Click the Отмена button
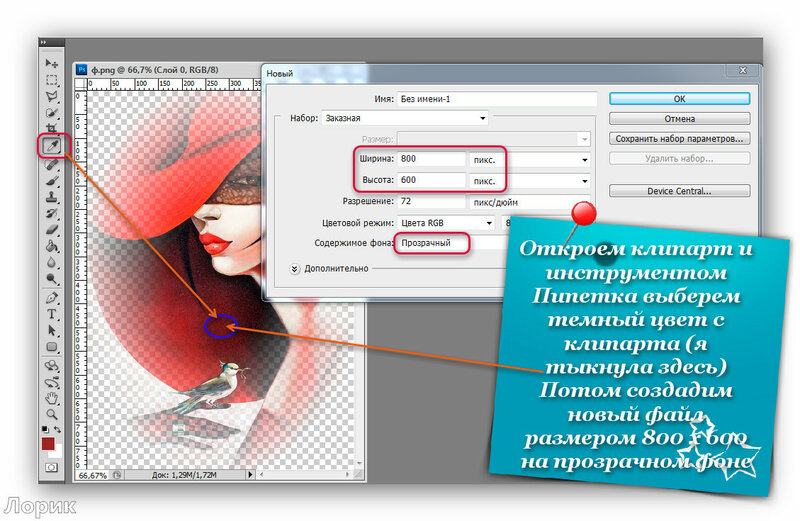 click(x=680, y=119)
